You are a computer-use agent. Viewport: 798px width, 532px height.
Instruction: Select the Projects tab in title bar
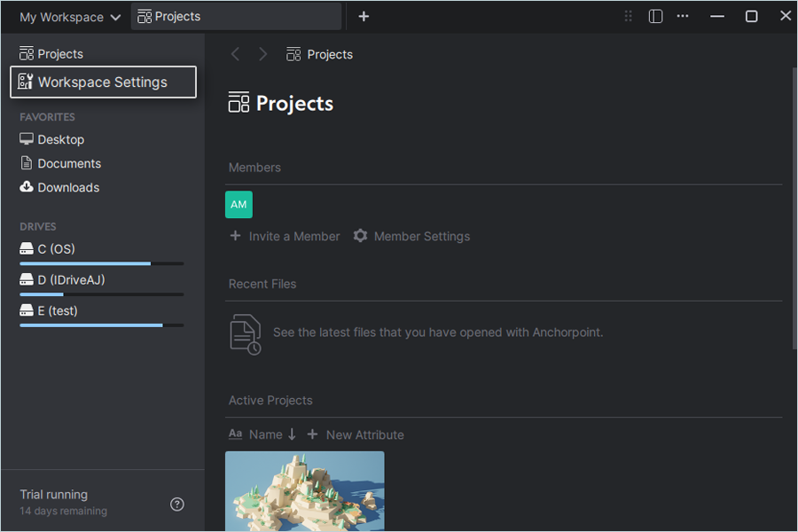[236, 17]
